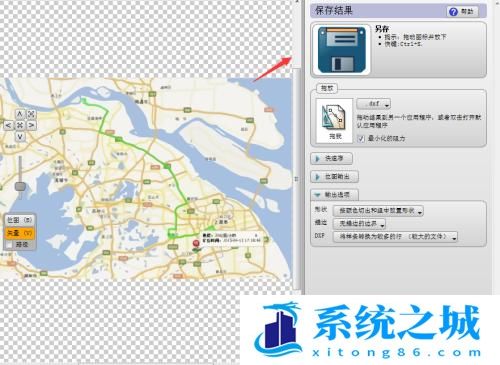Click the expand-view button beside the up arrow
Image resolution: width=500 pixels, height=365 pixels.
[x=31, y=114]
